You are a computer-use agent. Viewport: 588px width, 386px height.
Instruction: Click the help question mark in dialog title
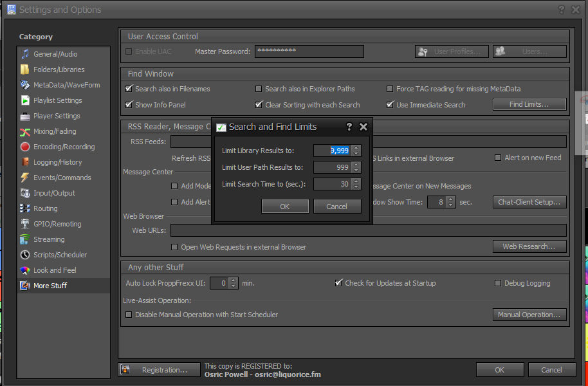pos(349,127)
